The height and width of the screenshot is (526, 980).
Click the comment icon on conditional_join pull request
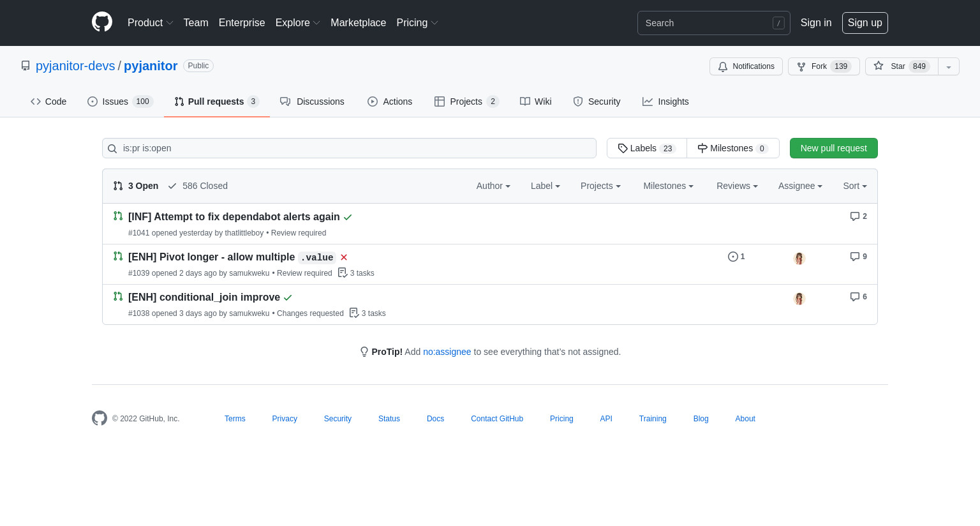pos(855,297)
